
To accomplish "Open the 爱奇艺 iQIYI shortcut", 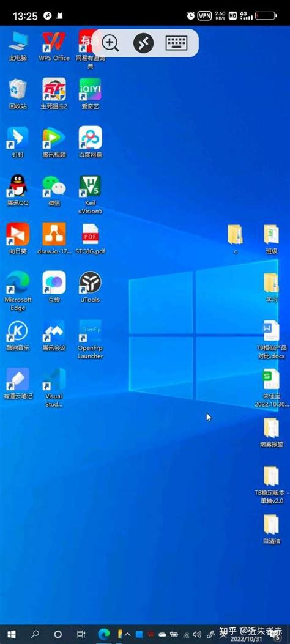I will (90, 94).
